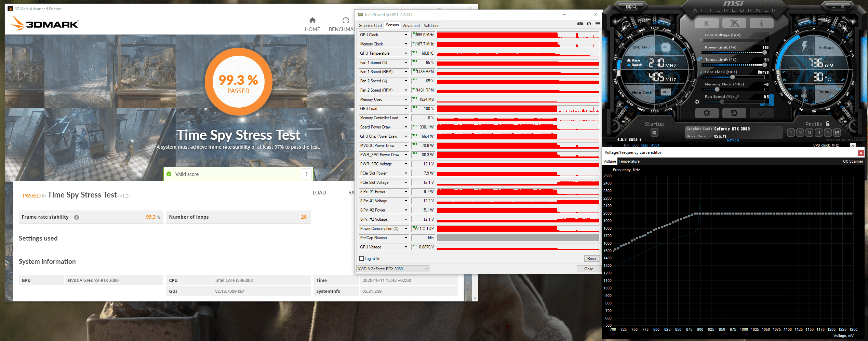Toggle Afterburner Windows startup button
This screenshot has height=341, width=868.
[x=654, y=133]
